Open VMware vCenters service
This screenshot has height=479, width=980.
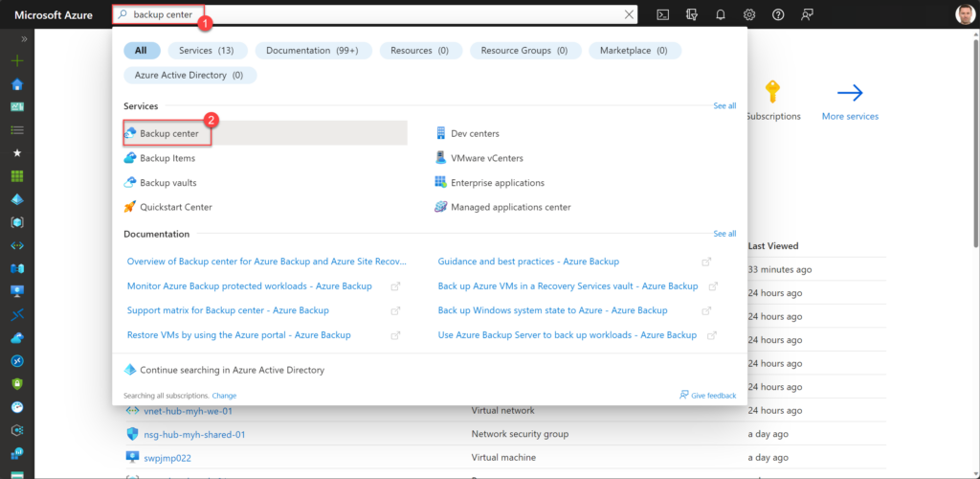pos(479,158)
